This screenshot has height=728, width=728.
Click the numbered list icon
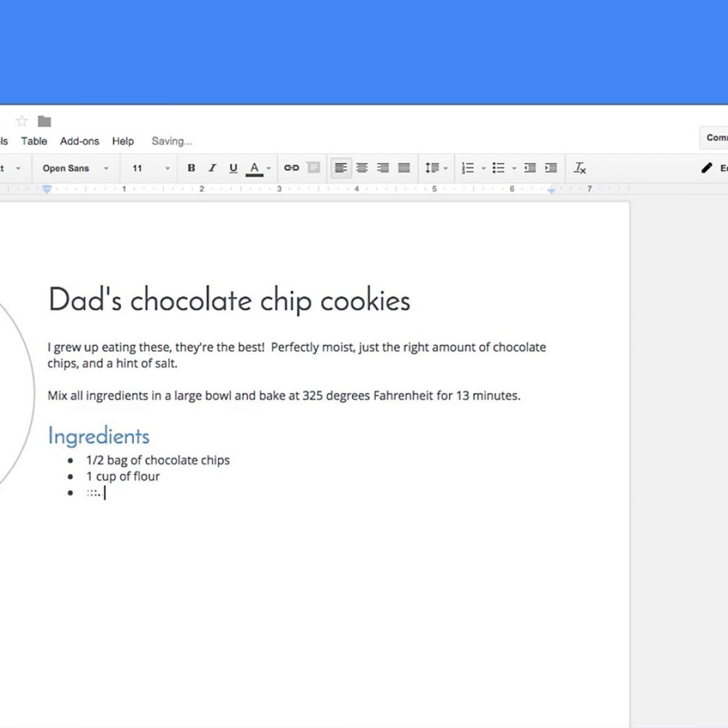coord(468,168)
